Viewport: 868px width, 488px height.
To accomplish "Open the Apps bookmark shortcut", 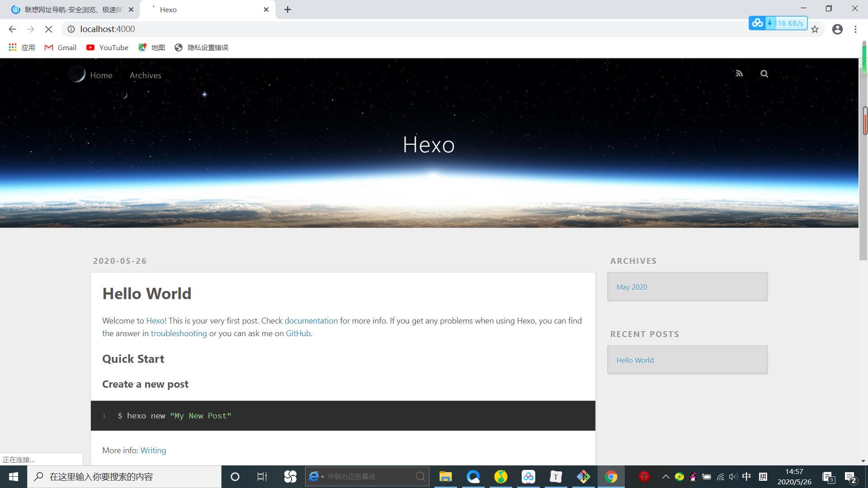I will (22, 47).
